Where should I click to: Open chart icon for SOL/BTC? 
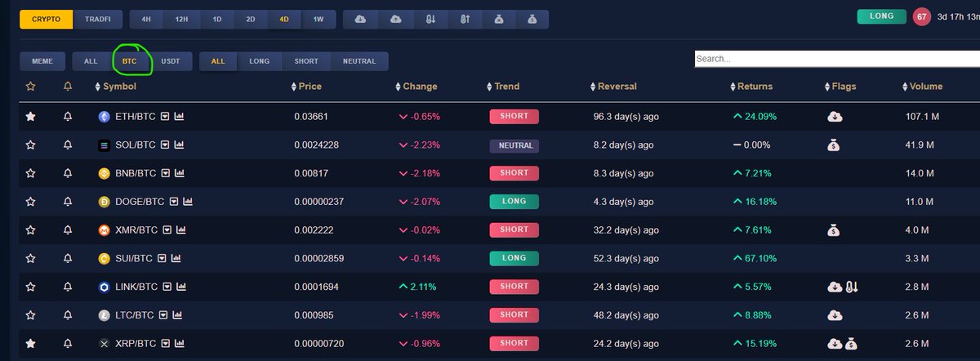(180, 145)
